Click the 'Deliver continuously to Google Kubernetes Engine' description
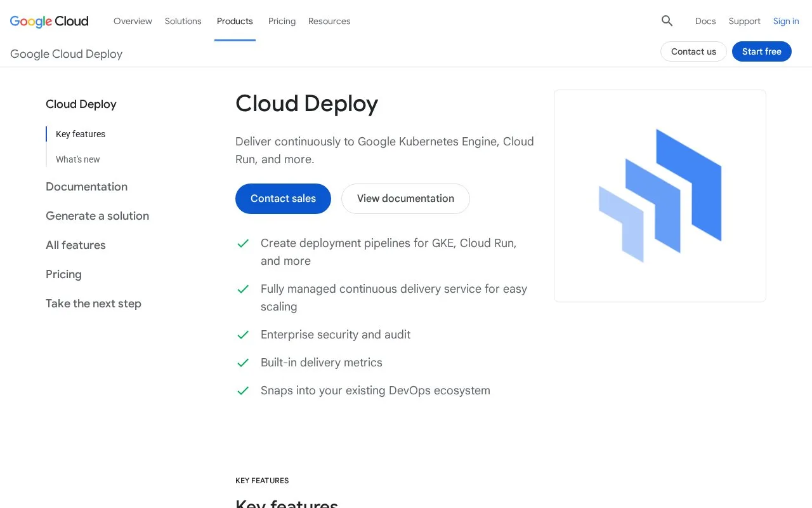 (x=384, y=150)
